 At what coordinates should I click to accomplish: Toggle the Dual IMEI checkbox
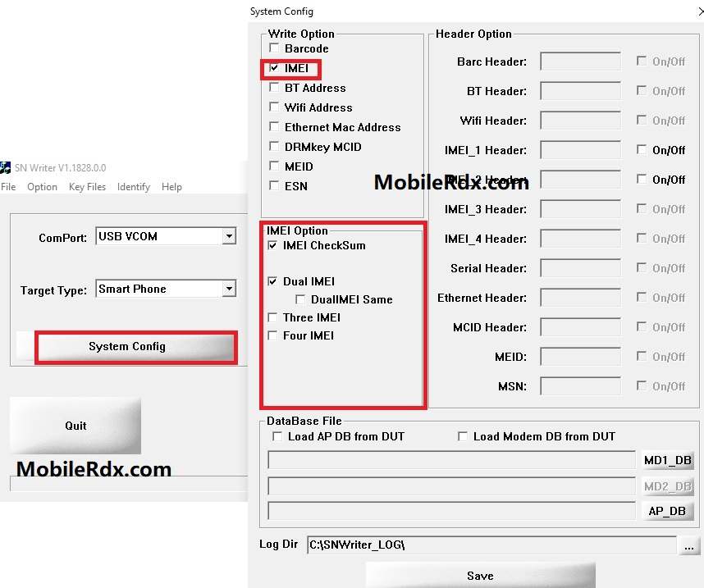(272, 281)
